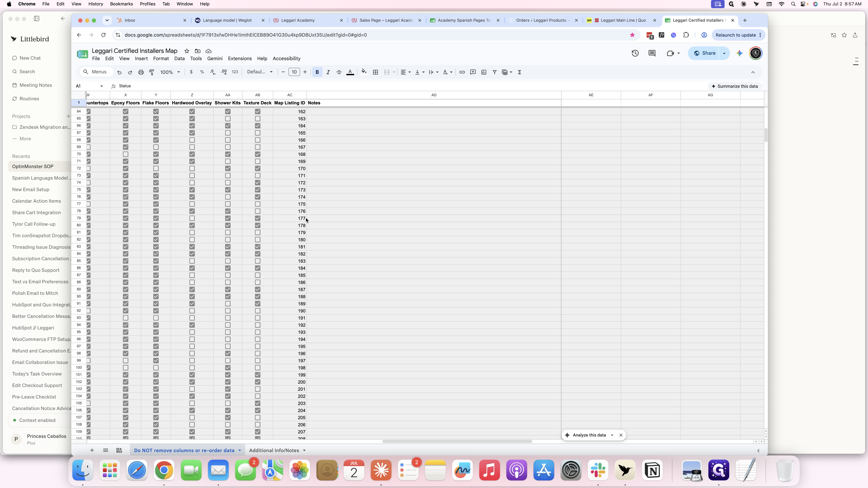The width and height of the screenshot is (868, 488).
Task: Click the Create a filter icon
Action: [495, 72]
